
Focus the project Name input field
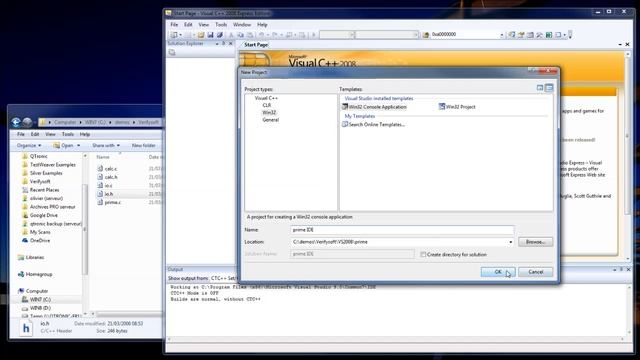coord(402,230)
